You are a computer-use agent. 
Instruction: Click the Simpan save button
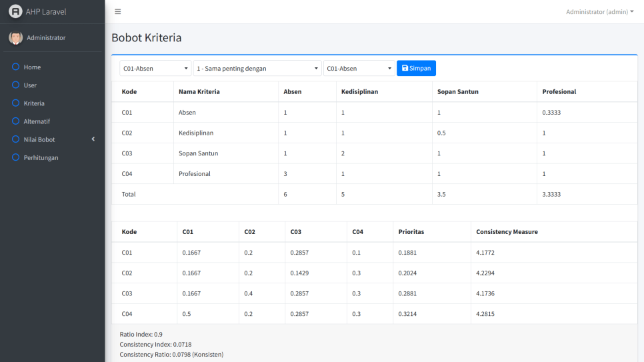pos(416,68)
